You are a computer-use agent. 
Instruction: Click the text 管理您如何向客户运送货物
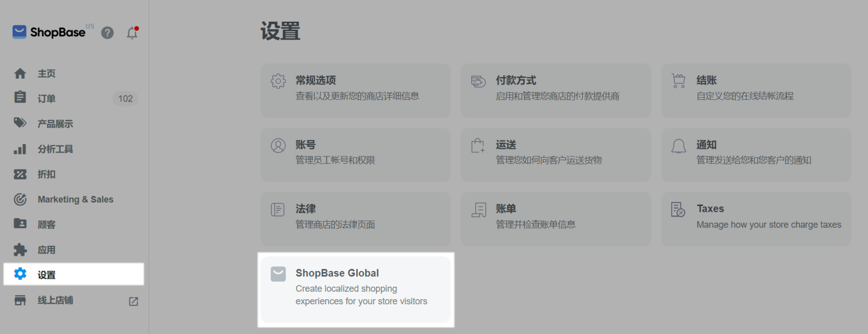pyautogui.click(x=549, y=160)
